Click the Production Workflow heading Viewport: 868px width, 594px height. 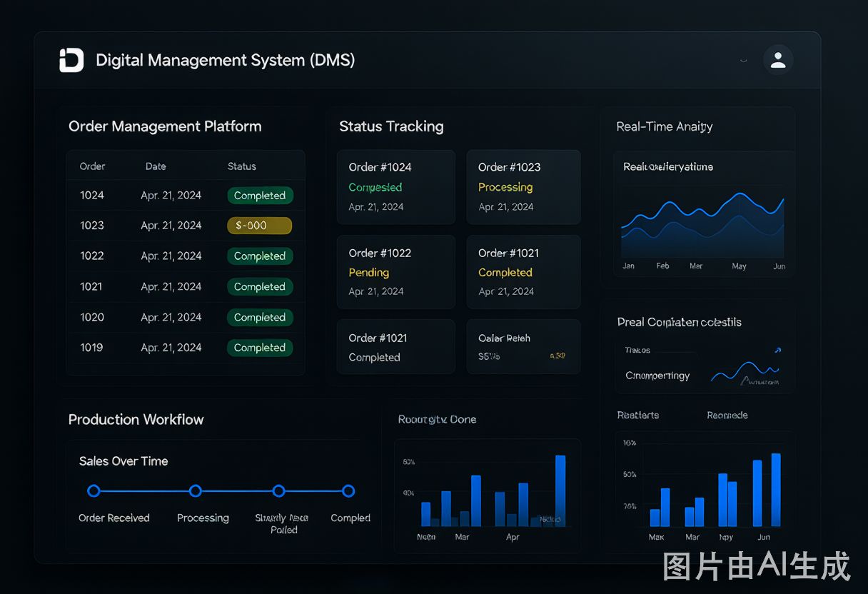click(136, 420)
